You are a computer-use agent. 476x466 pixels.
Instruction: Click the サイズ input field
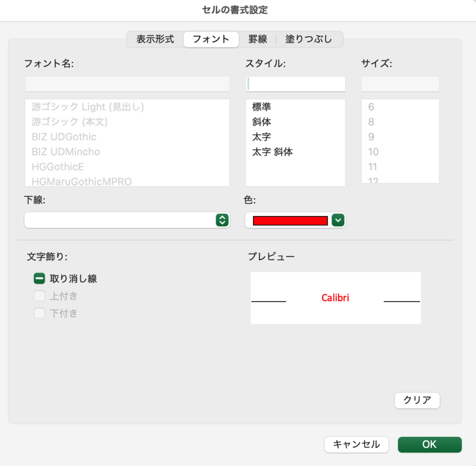click(400, 84)
